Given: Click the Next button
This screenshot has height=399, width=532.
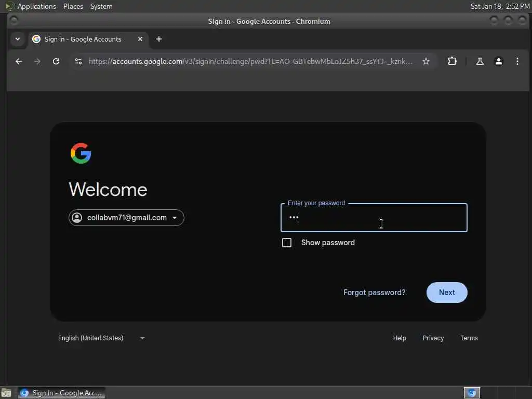Looking at the screenshot, I should (447, 292).
